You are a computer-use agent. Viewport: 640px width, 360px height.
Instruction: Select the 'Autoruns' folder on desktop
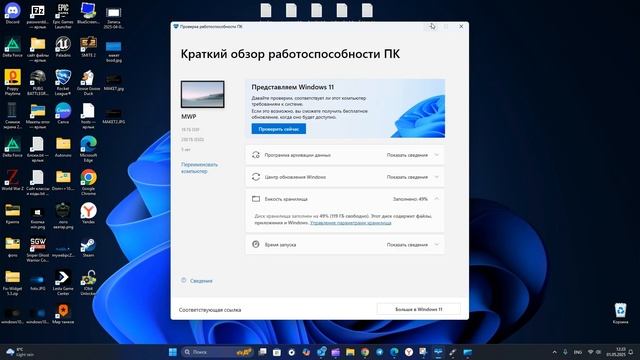tap(63, 147)
